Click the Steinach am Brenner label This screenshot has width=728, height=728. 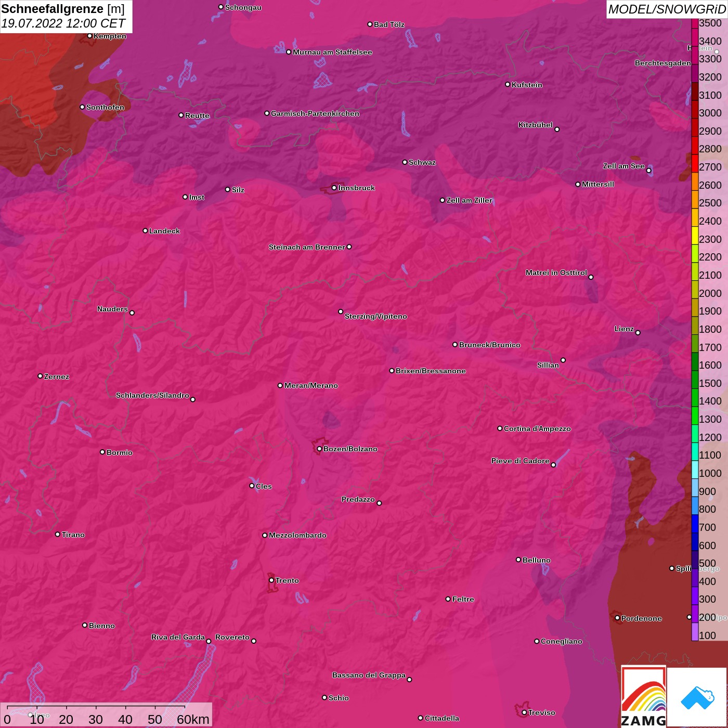(x=307, y=247)
